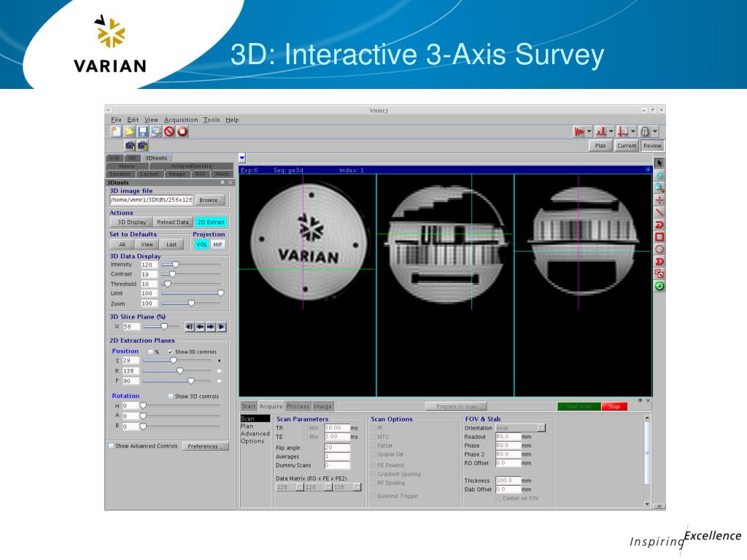The height and width of the screenshot is (560, 747).
Task: Switch to the Process tab
Action: click(x=298, y=406)
